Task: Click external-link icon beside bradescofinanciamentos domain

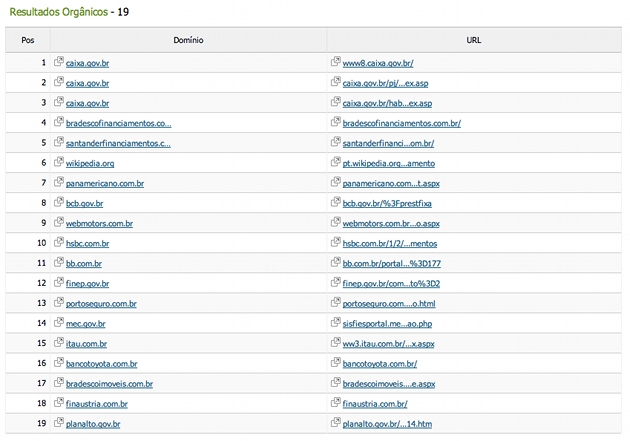Action: coord(59,122)
